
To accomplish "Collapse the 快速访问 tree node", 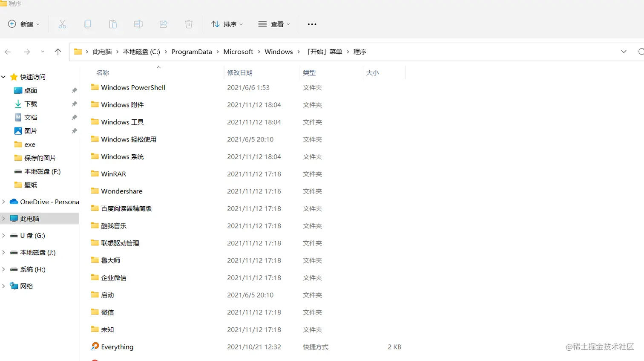I will [x=3, y=77].
